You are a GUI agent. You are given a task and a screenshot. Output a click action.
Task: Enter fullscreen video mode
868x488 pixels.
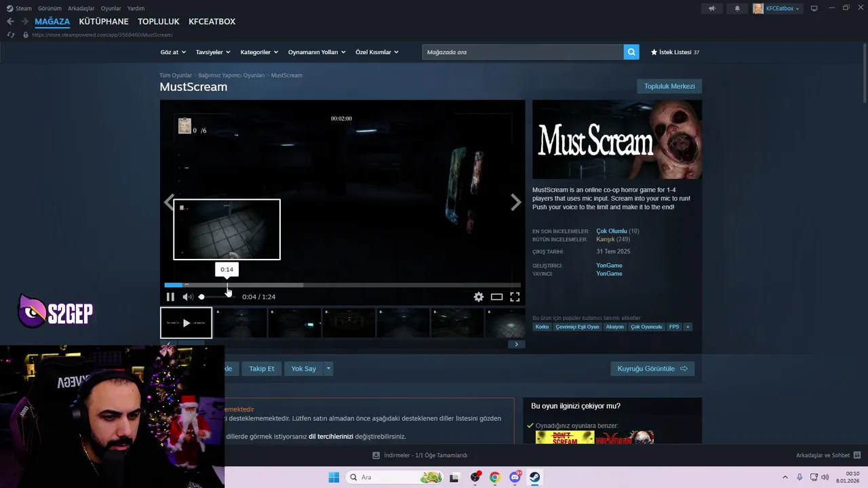point(515,297)
